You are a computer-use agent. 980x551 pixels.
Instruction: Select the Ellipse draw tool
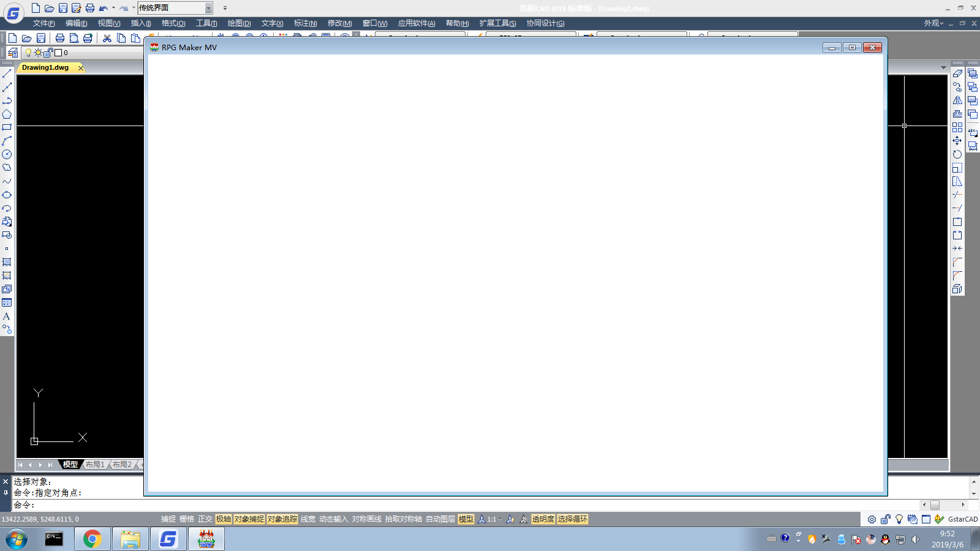pyautogui.click(x=7, y=195)
